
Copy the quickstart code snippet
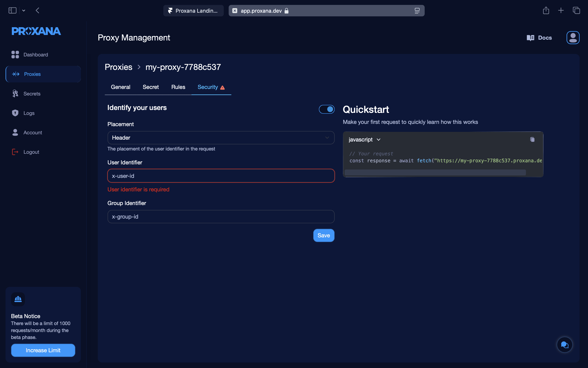[x=532, y=139]
